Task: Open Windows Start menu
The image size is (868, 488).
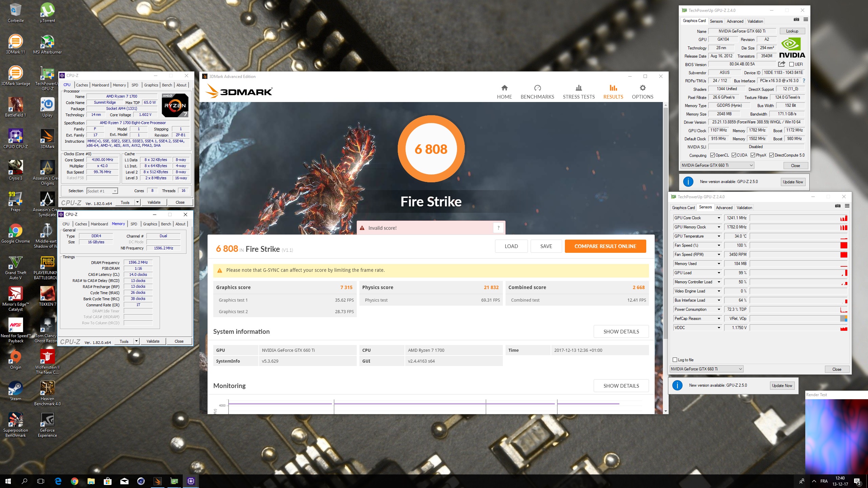Action: tap(8, 481)
